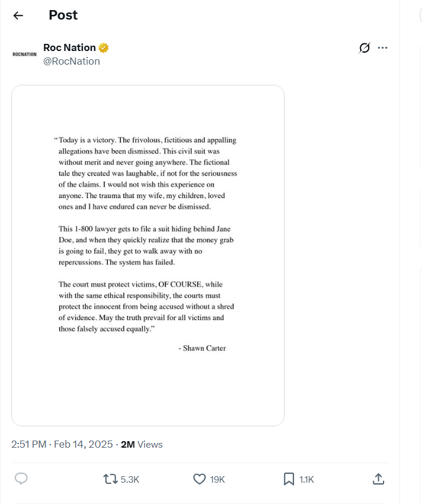Click the reply speech bubble icon
This screenshot has width=422, height=504.
tap(21, 479)
